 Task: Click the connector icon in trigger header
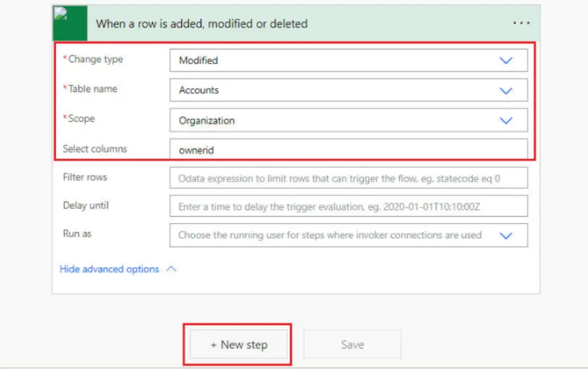click(69, 24)
